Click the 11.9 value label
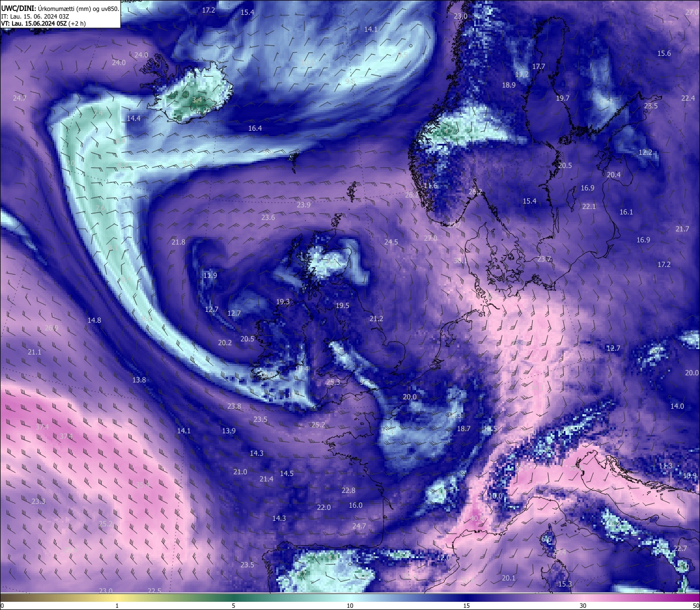This screenshot has width=700, height=610. point(210,276)
